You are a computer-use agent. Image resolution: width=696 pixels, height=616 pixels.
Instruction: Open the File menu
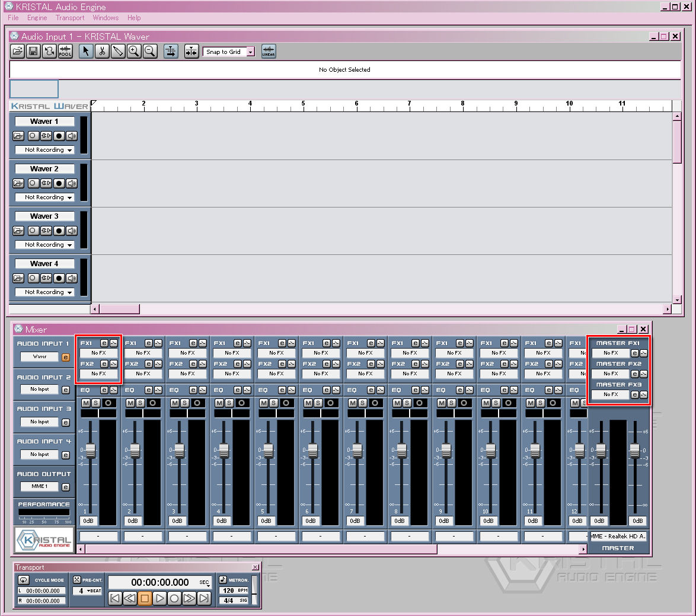tap(13, 18)
